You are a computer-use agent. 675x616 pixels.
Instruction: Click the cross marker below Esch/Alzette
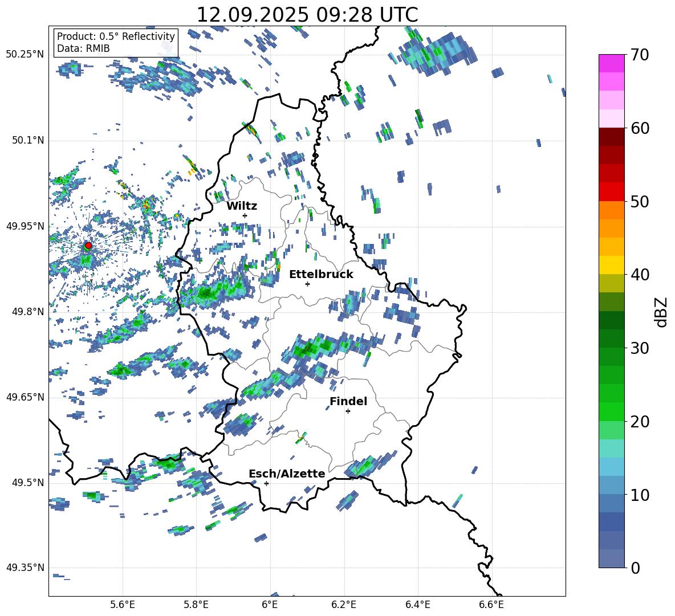266,483
